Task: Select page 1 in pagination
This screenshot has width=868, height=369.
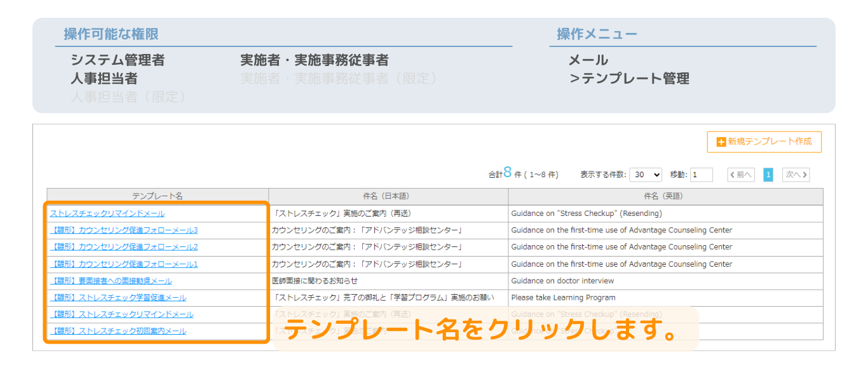Action: [x=768, y=175]
